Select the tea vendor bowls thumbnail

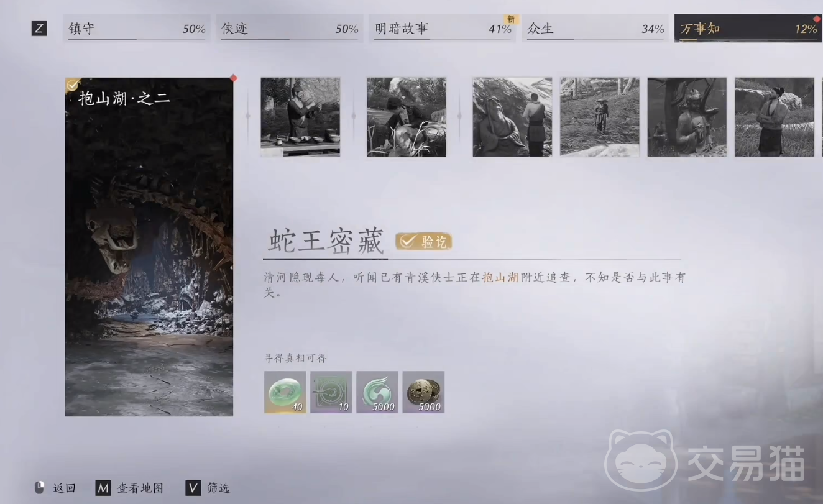coord(300,117)
